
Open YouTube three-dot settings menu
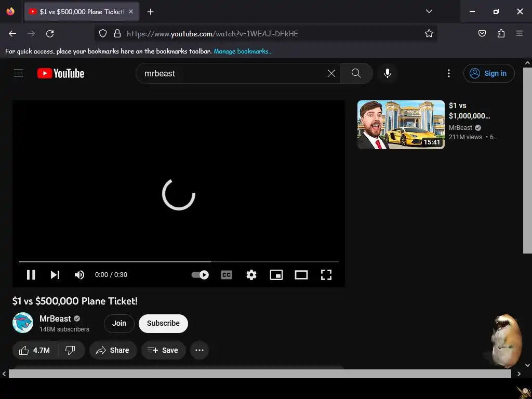point(448,73)
